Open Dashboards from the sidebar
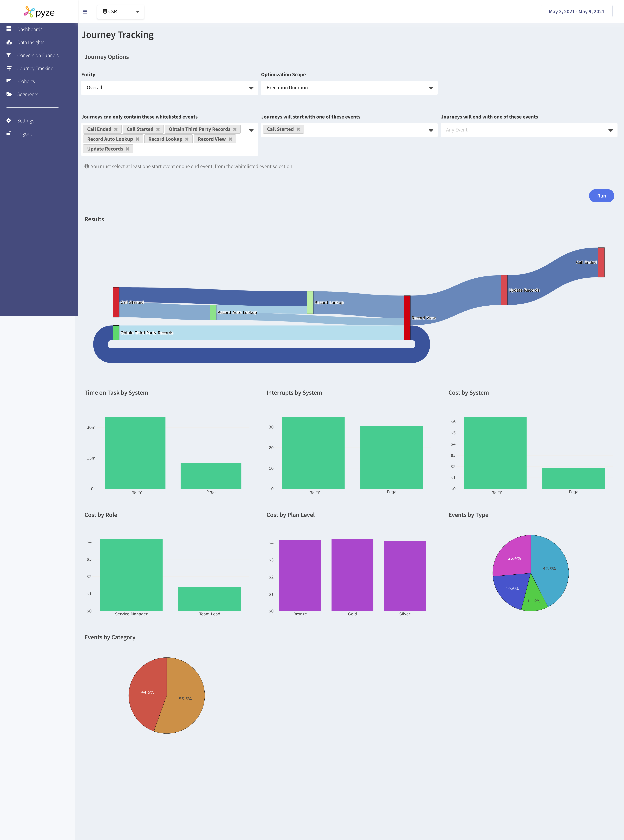This screenshot has height=840, width=624. 30,29
